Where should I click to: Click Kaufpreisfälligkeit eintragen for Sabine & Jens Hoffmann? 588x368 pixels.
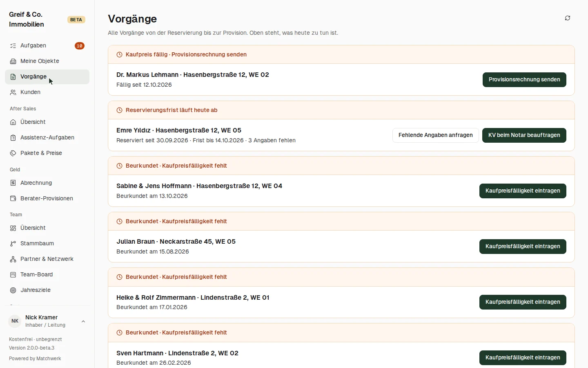(523, 191)
